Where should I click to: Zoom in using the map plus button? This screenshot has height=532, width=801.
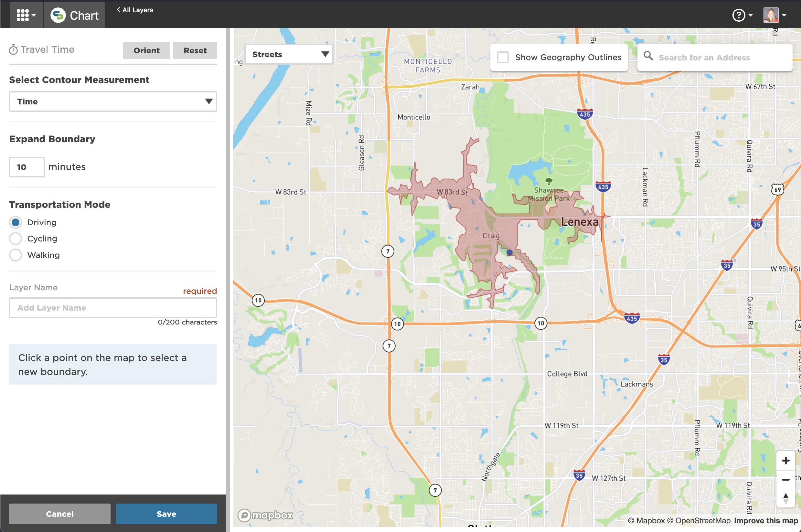(x=785, y=461)
